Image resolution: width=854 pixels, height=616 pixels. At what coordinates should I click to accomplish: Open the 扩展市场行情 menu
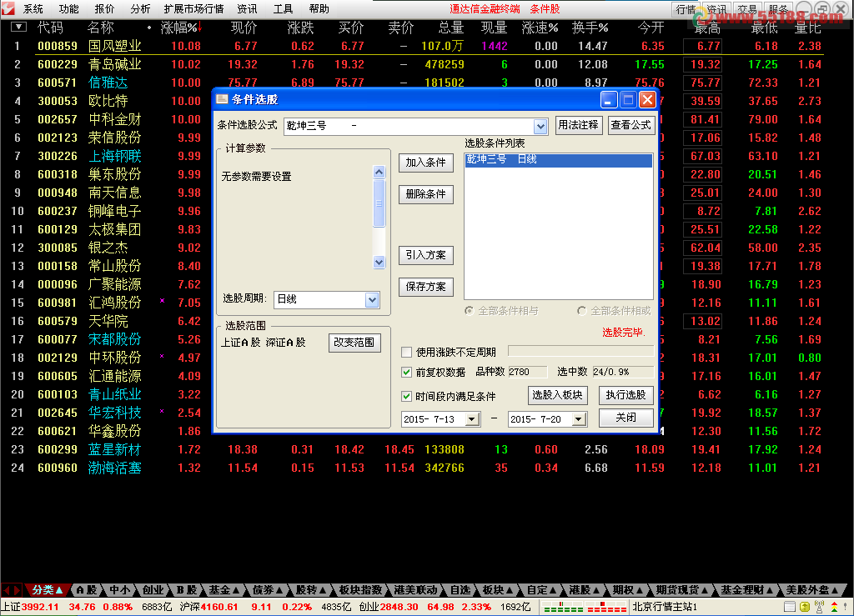click(x=193, y=8)
